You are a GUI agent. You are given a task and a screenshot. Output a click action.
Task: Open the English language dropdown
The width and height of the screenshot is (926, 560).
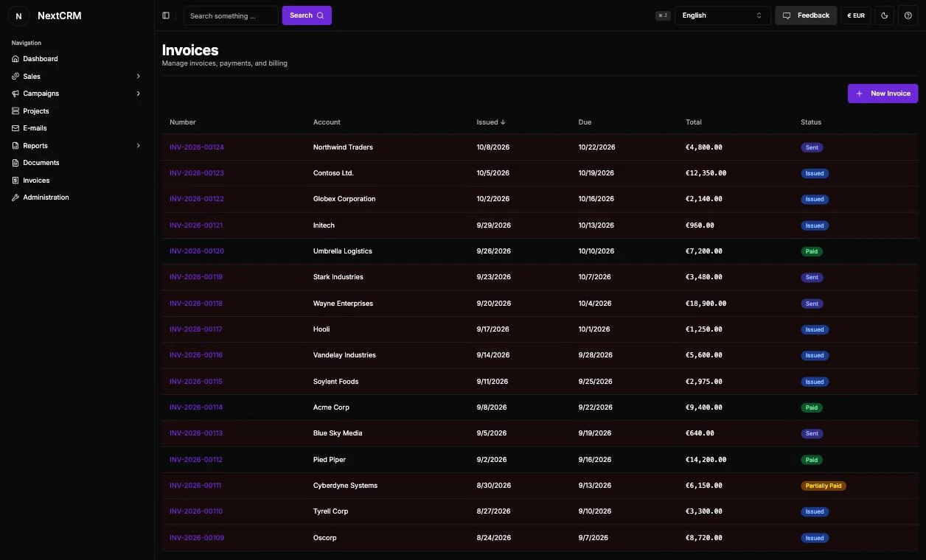pyautogui.click(x=723, y=15)
